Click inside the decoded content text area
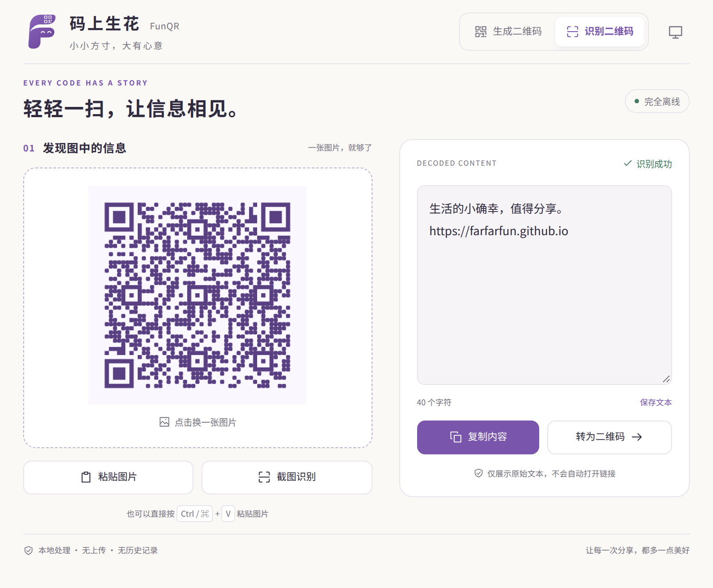 click(x=544, y=285)
